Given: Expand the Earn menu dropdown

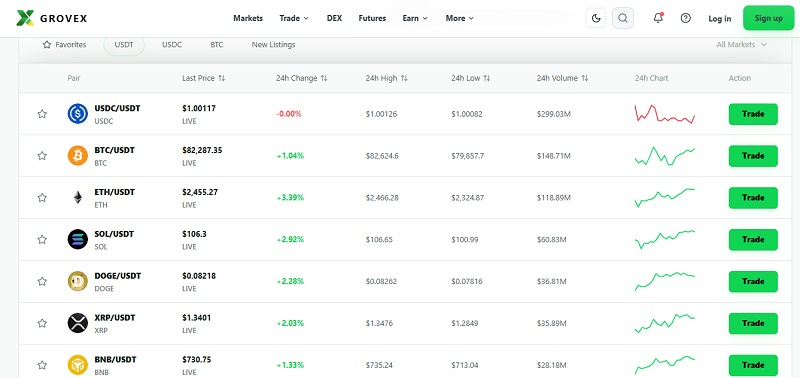Looking at the screenshot, I should (415, 18).
